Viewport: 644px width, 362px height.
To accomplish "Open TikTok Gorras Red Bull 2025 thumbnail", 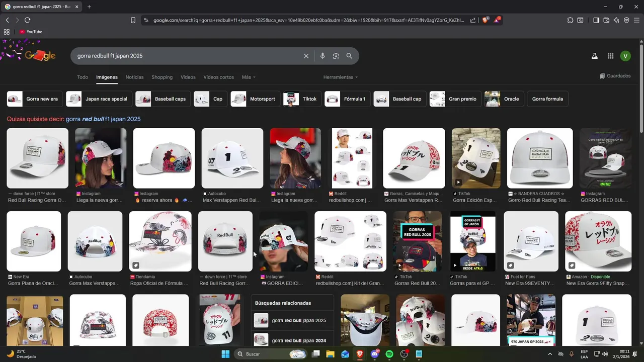I will point(418,241).
